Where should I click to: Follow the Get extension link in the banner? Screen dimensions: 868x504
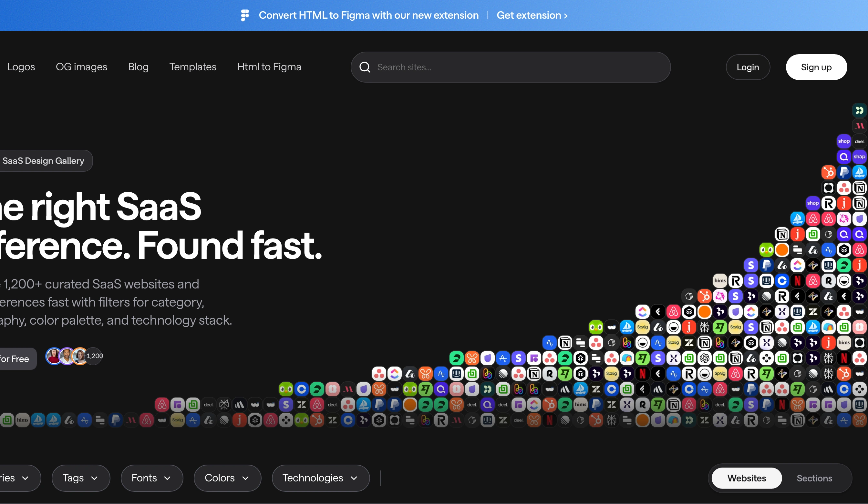coord(532,15)
